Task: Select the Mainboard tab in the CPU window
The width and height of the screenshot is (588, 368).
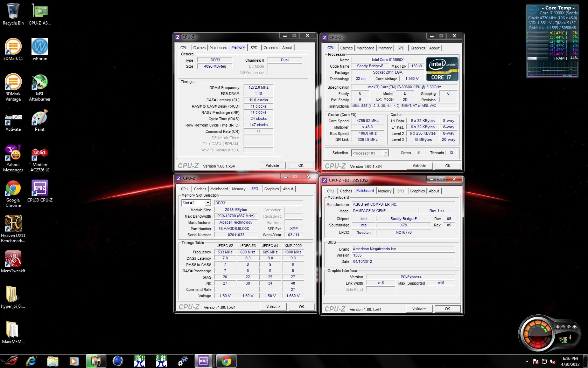Action: point(365,48)
